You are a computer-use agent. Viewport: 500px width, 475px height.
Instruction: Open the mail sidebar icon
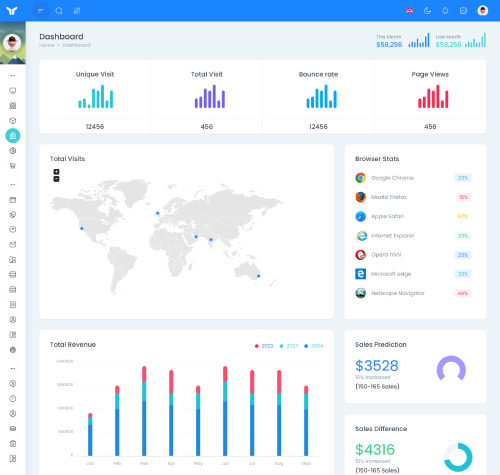coord(13,244)
